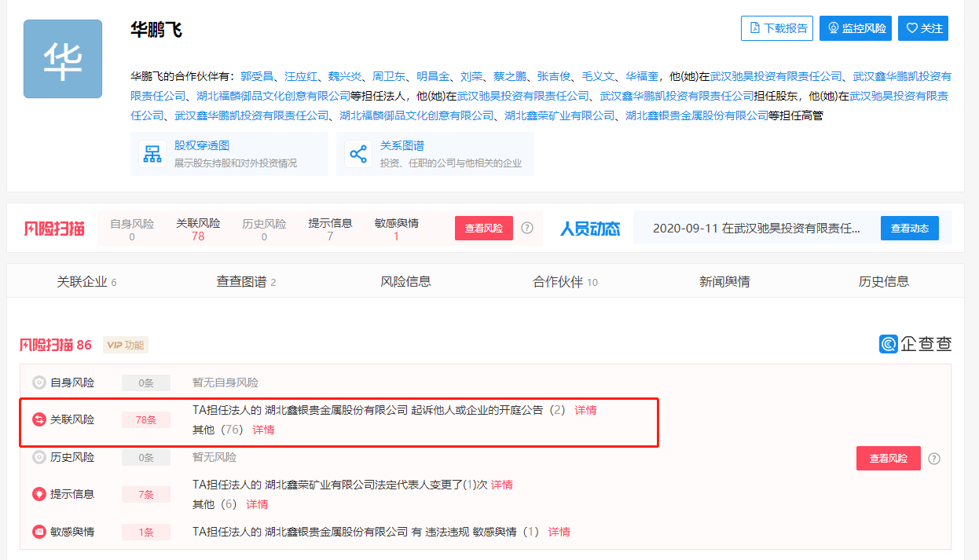Screen dimensions: 979x560
Task: Open partner link 明昌金
Action: 433,76
